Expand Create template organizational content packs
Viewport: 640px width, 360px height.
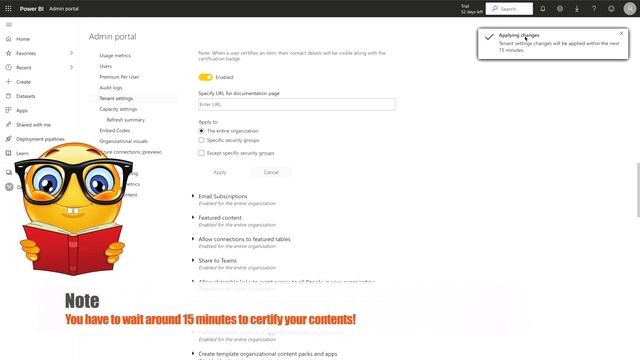point(193,353)
